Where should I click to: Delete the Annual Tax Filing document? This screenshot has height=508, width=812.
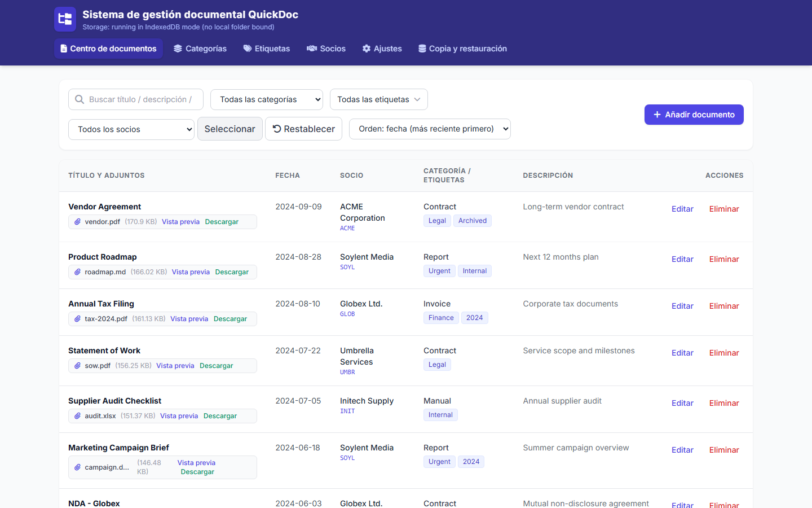pyautogui.click(x=724, y=306)
